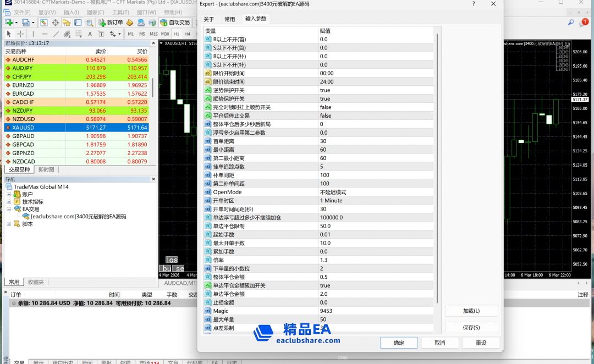594x364 pixels.
Task: Click the 逆势保护开关 true value
Action: coord(325,90)
